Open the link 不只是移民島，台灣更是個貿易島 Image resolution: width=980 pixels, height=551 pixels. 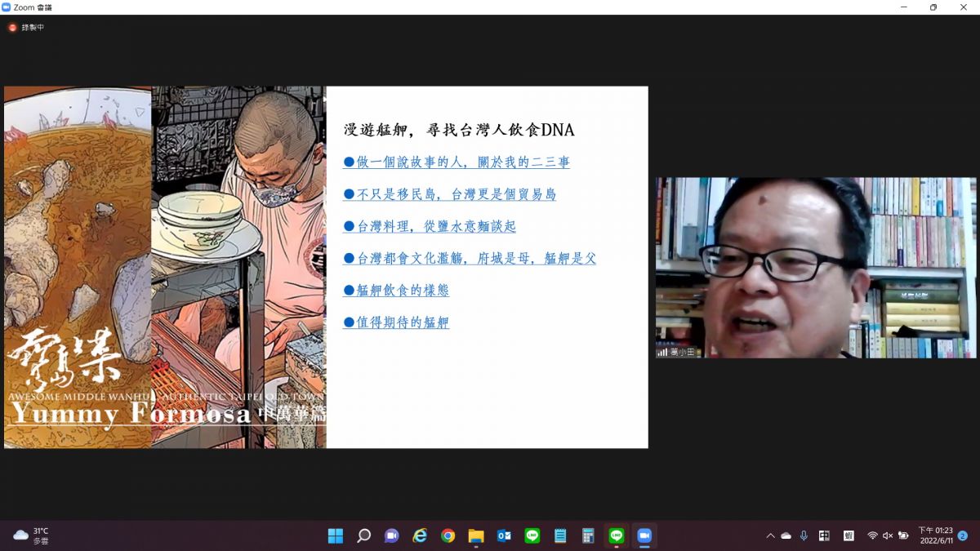click(449, 194)
